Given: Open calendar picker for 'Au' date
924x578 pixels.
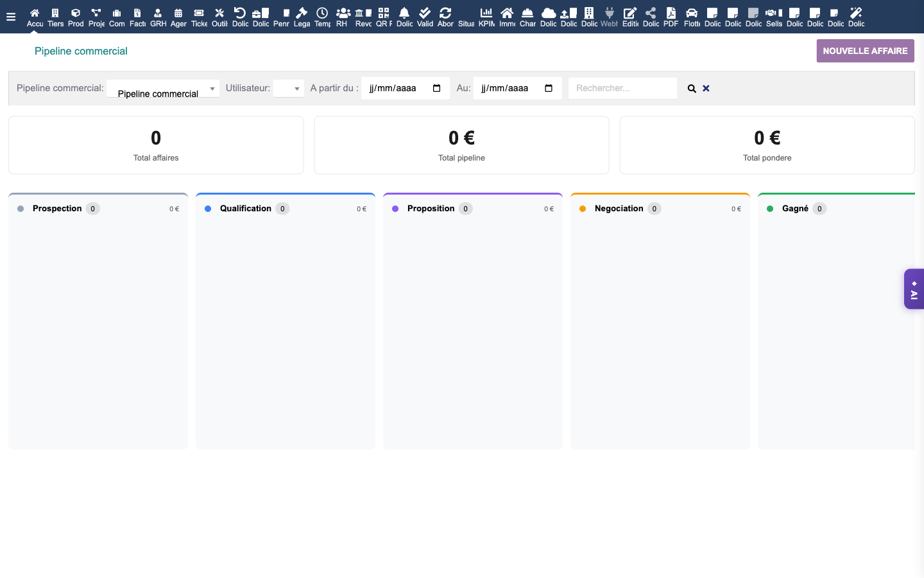Looking at the screenshot, I should click(549, 89).
